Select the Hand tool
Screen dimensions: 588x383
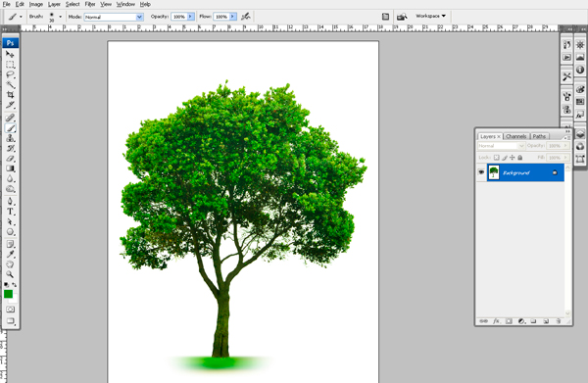pos(10,264)
